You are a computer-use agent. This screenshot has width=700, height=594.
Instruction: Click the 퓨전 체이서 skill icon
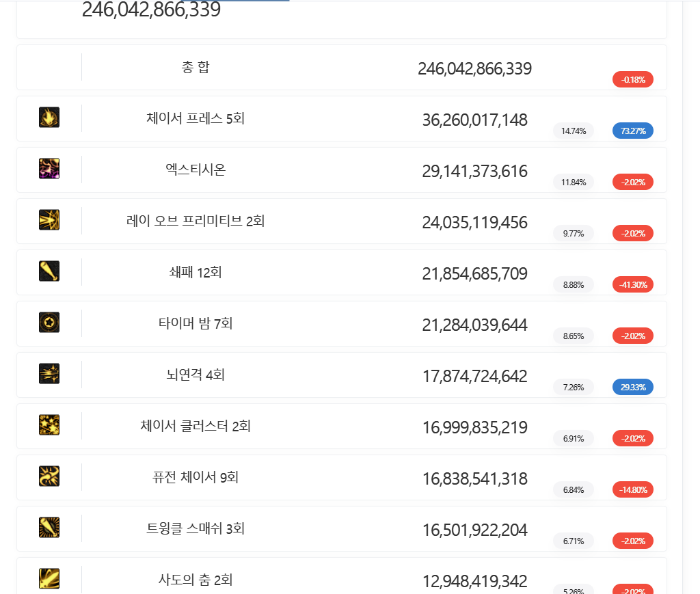tap(49, 476)
